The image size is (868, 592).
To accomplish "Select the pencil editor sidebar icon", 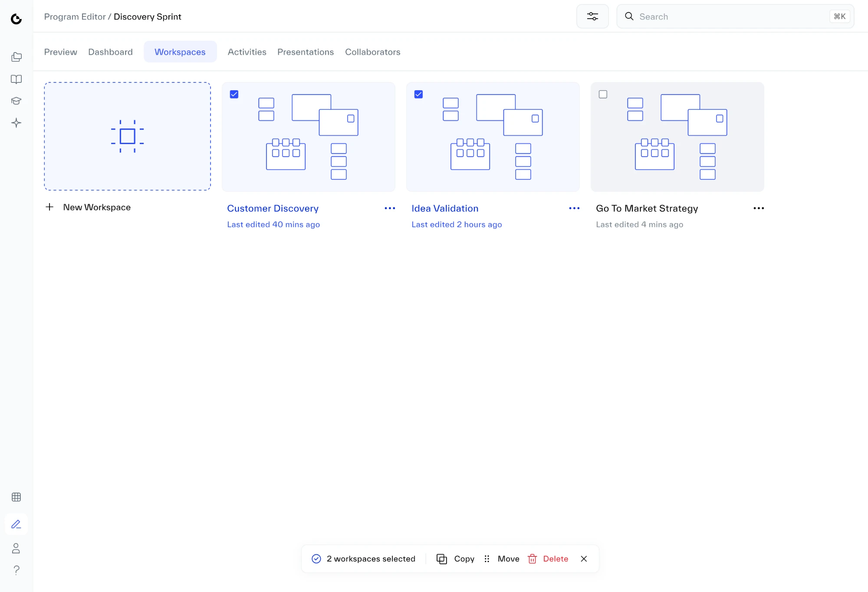I will 16,524.
